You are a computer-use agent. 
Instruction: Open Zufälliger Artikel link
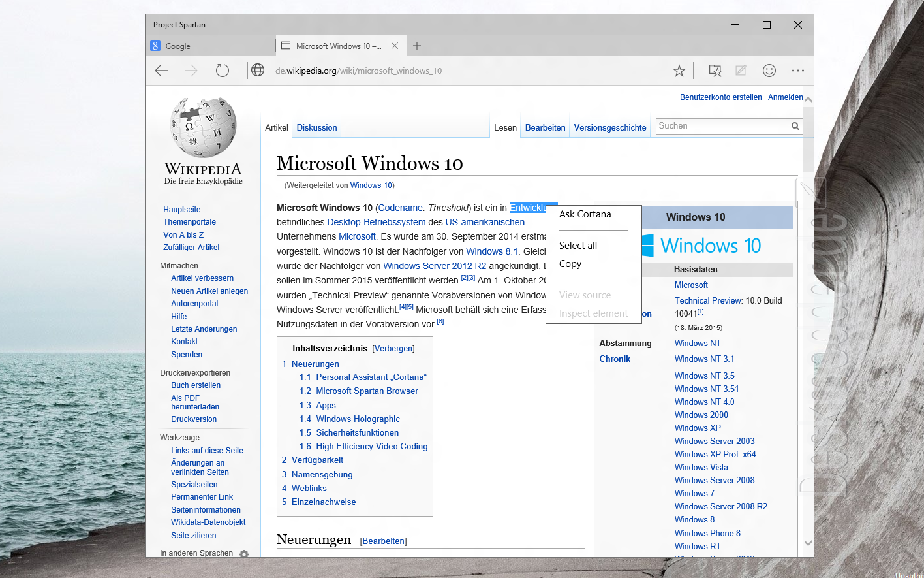(191, 248)
